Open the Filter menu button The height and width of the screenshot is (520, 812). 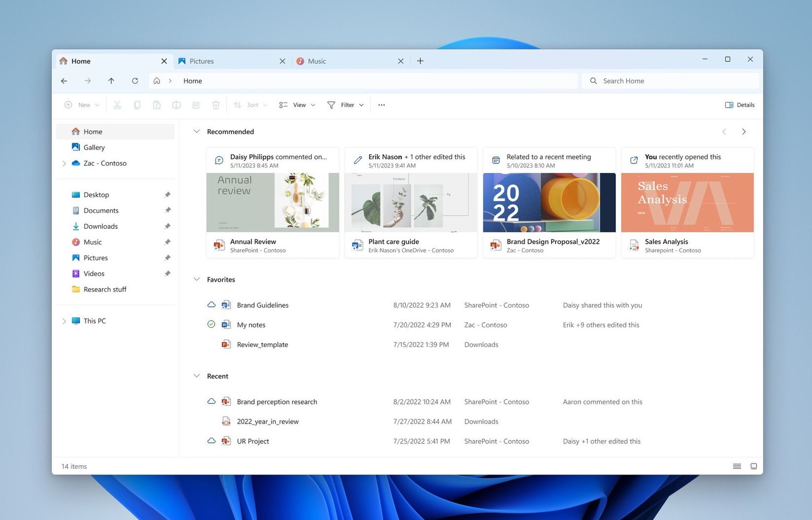pos(345,104)
